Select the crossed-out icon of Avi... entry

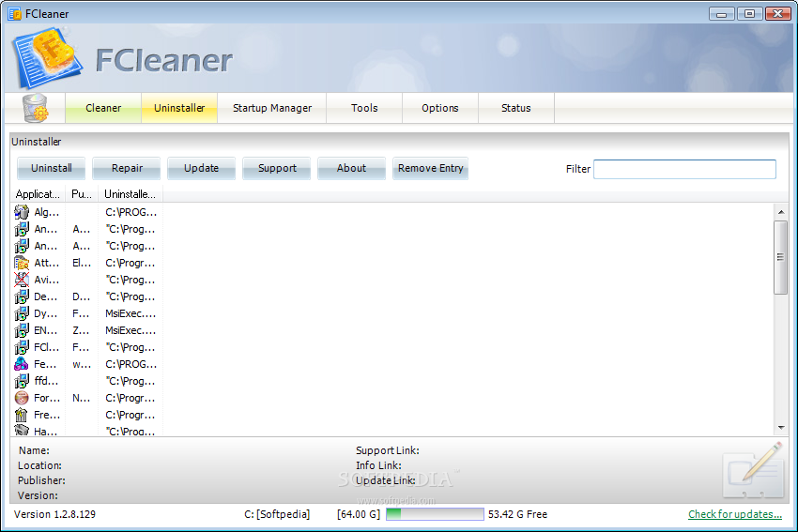coord(22,280)
